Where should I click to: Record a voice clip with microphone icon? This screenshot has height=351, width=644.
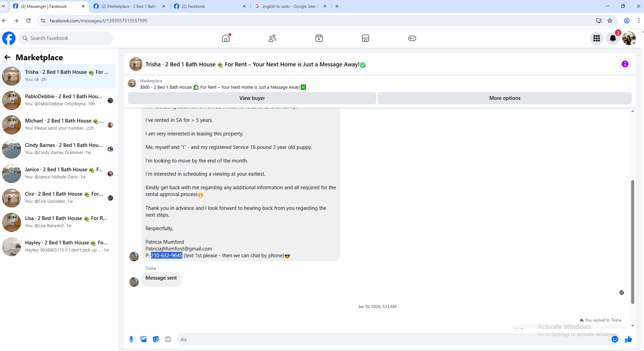pyautogui.click(x=131, y=339)
